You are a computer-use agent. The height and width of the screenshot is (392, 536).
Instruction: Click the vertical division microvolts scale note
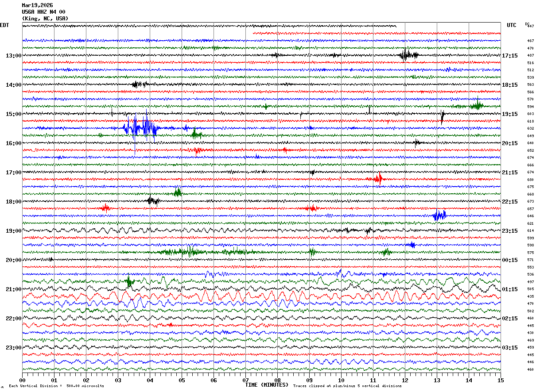(x=56, y=386)
